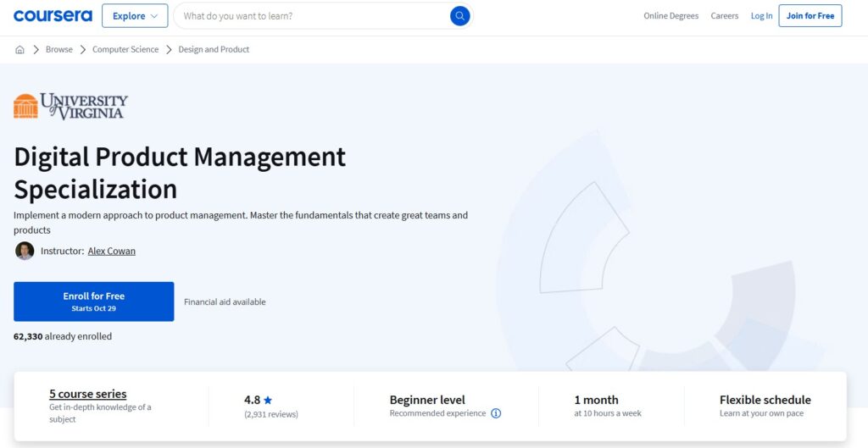The image size is (868, 448).
Task: Click Enroll for Free button
Action: (x=93, y=301)
